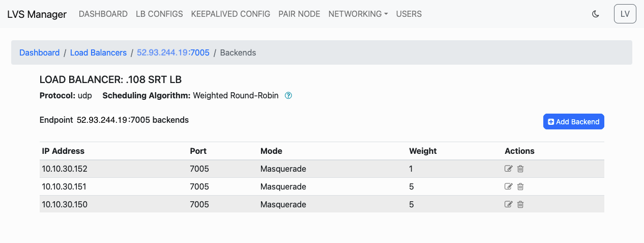644x243 pixels.
Task: Click the LVS Manager brand link
Action: click(37, 14)
